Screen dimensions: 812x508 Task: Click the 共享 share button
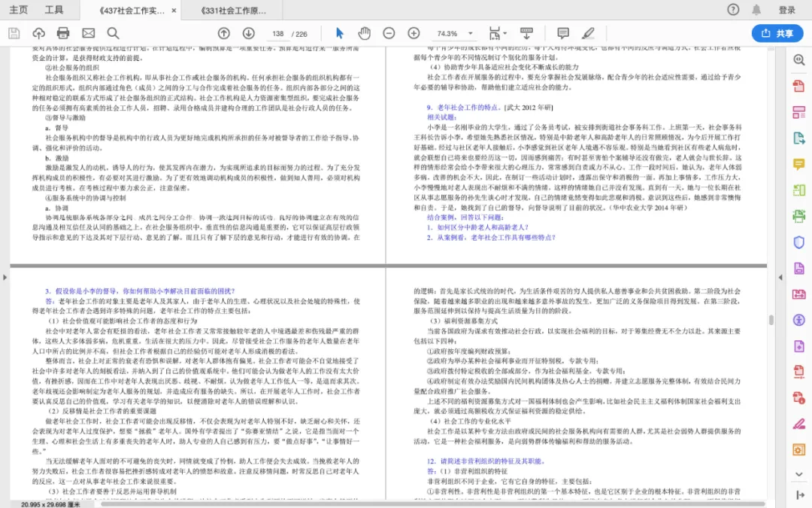(777, 33)
